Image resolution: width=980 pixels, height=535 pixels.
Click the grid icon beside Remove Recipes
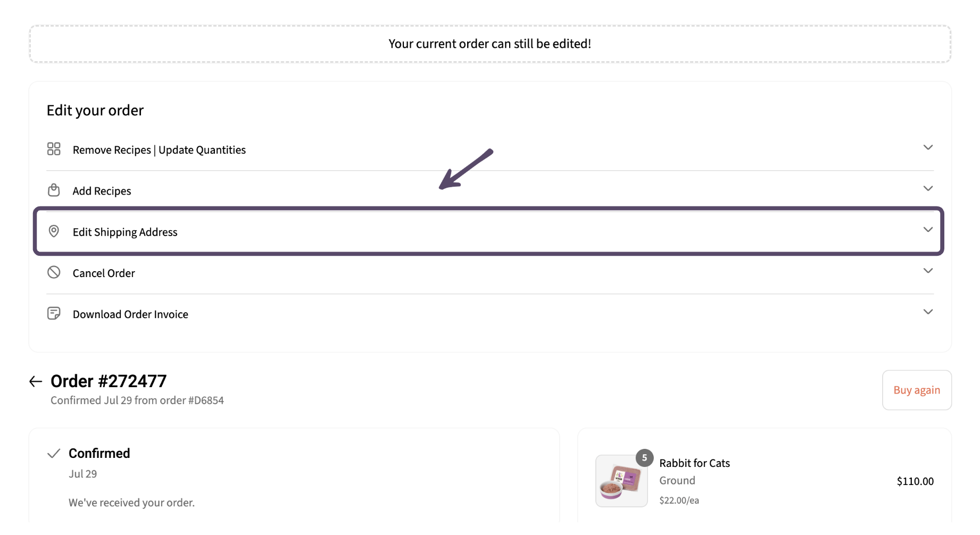tap(54, 149)
